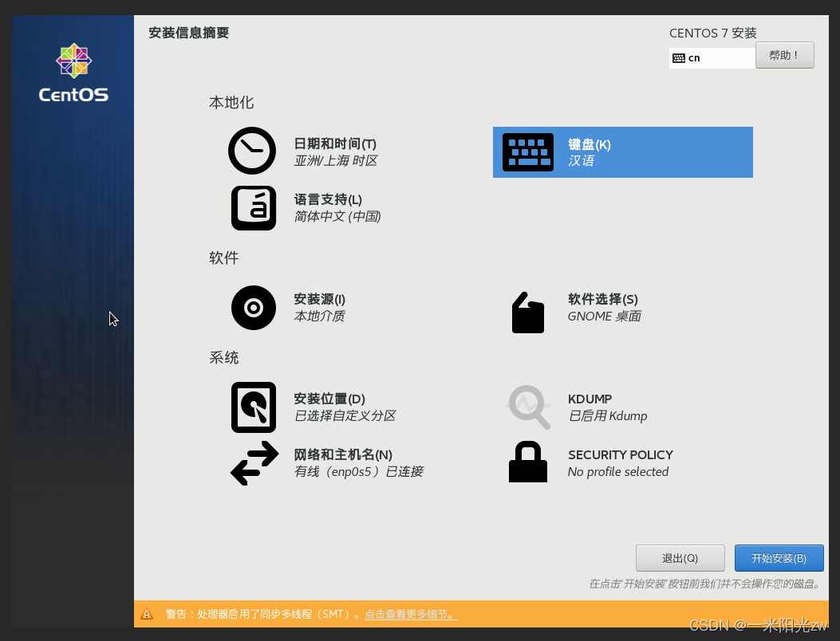
Task: Click the 软件 section heading
Action: [x=223, y=258]
